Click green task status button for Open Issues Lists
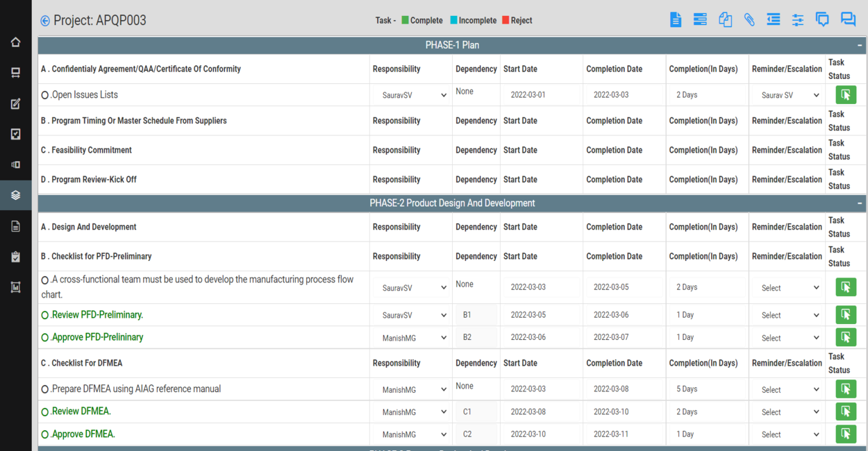Image resolution: width=868 pixels, height=451 pixels. pyautogui.click(x=845, y=95)
